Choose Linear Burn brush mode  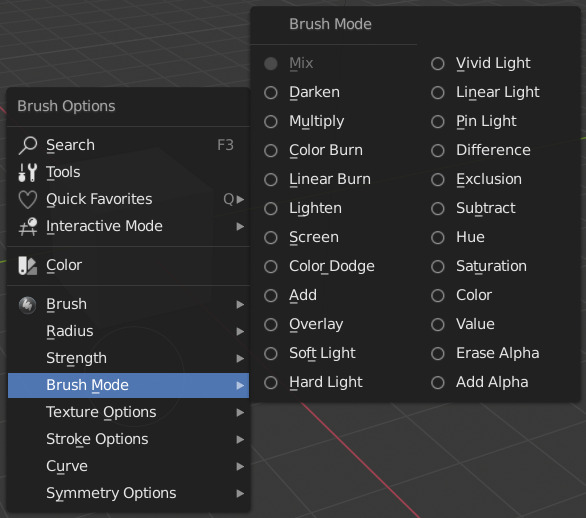[x=334, y=179]
